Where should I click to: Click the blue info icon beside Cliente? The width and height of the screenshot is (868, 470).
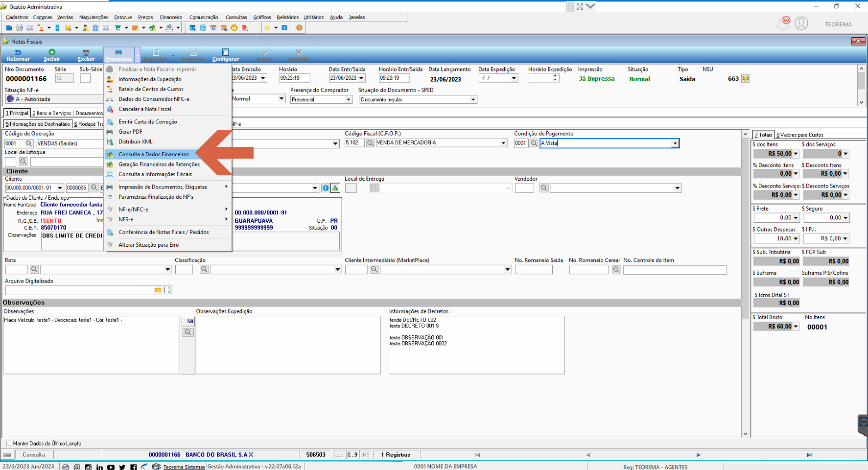click(325, 188)
